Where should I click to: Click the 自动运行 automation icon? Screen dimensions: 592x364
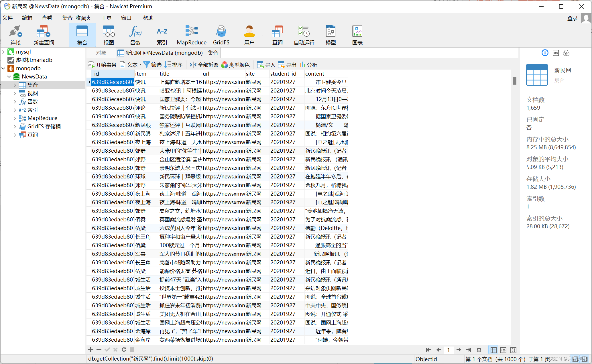pyautogui.click(x=304, y=35)
